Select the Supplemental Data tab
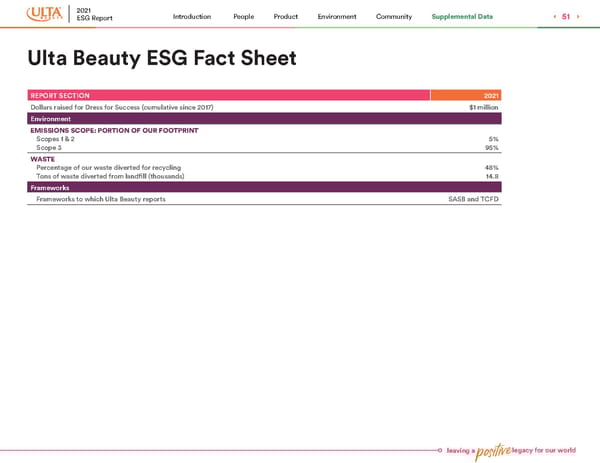 point(462,17)
